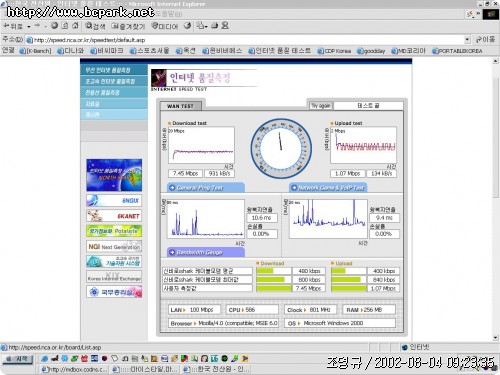Click the vertical scrollbar's down arrow
This screenshot has height=375, width=500.
click(495, 337)
